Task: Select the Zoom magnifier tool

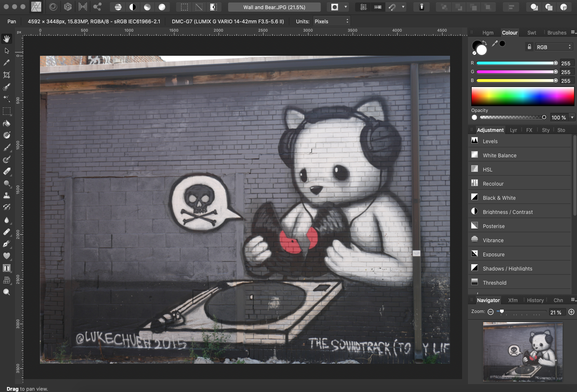Action: point(7,292)
